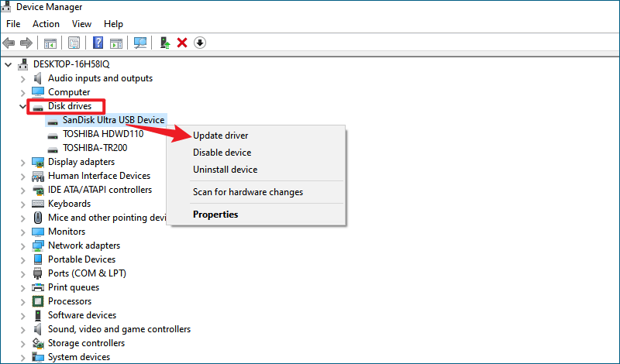Click the mouse icon beside Mice category
This screenshot has height=364, width=620.
(x=38, y=218)
